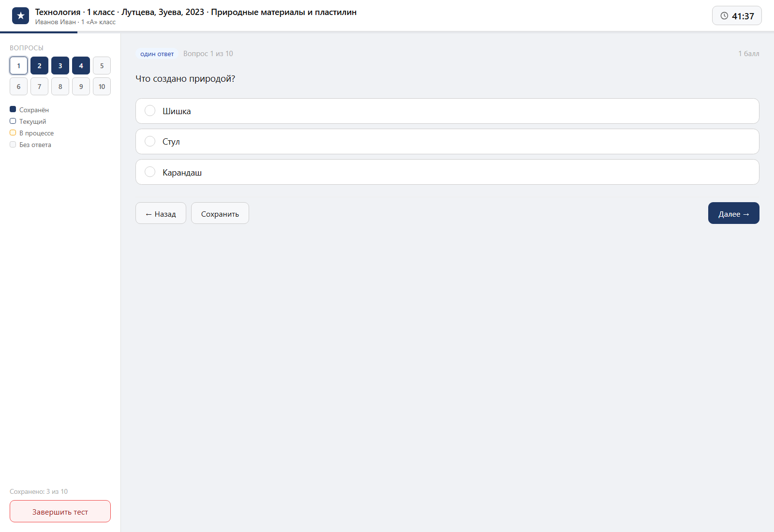Go to question 10

coord(102,87)
